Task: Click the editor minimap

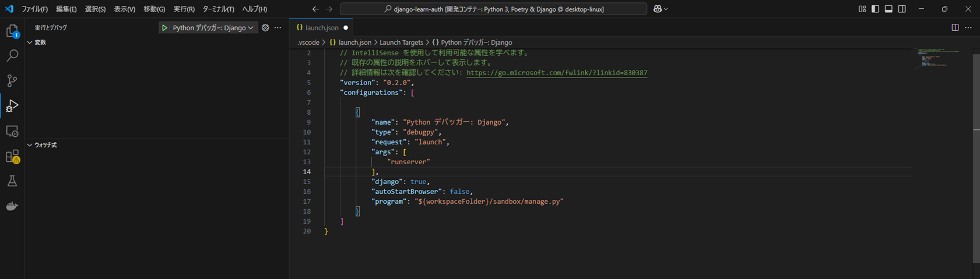Action: [938, 58]
